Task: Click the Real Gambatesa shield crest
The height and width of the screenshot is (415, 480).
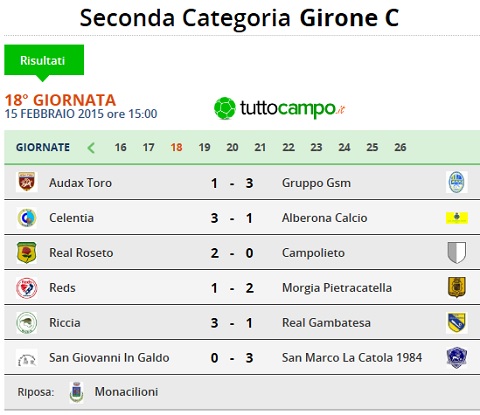Action: click(x=457, y=323)
